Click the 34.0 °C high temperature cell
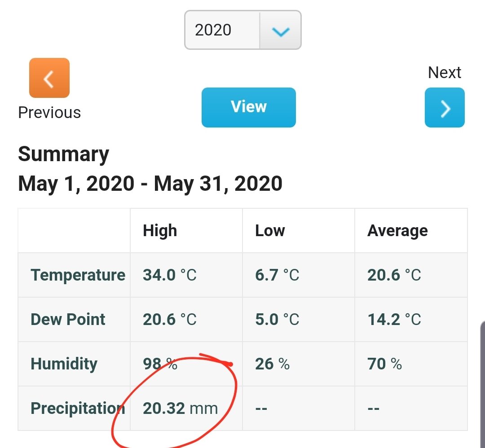This screenshot has height=448, width=485. pyautogui.click(x=169, y=275)
